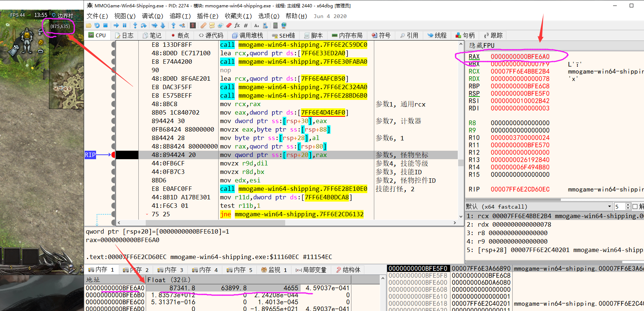Toggle breakpoint bullet on 'mov rcx,rax' row
This screenshot has height=311, width=644.
pyautogui.click(x=113, y=104)
